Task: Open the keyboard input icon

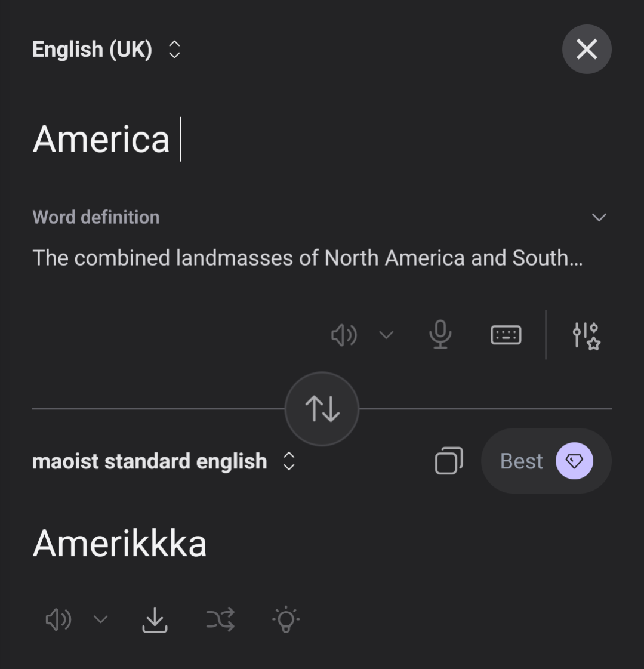Action: [506, 335]
